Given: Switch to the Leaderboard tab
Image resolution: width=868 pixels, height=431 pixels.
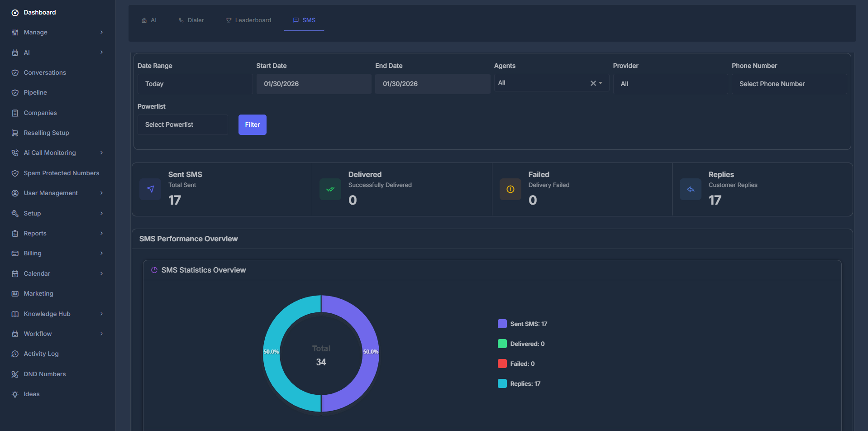Looking at the screenshot, I should [x=248, y=20].
